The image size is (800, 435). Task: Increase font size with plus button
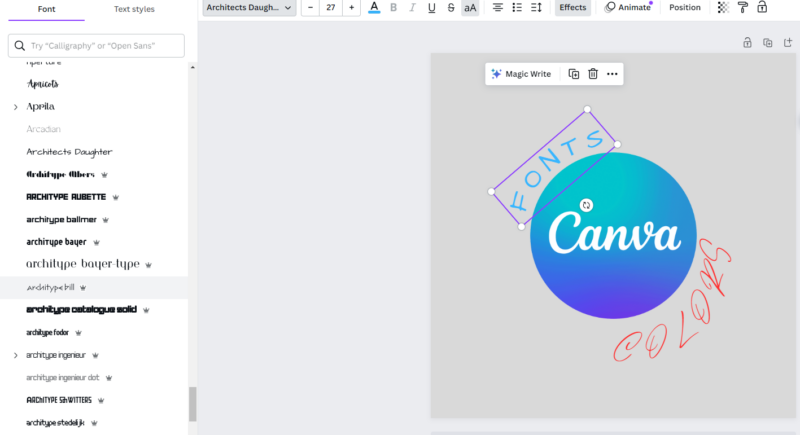(x=352, y=8)
